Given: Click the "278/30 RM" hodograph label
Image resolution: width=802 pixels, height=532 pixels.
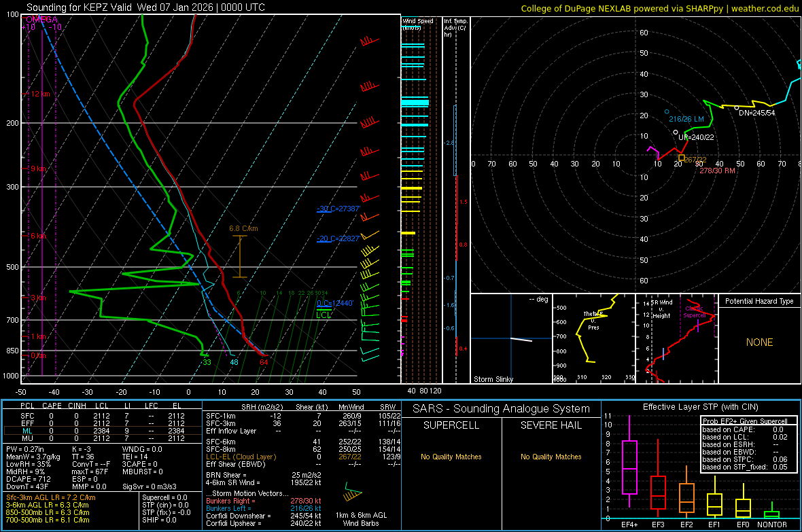Looking at the screenshot, I should [717, 171].
